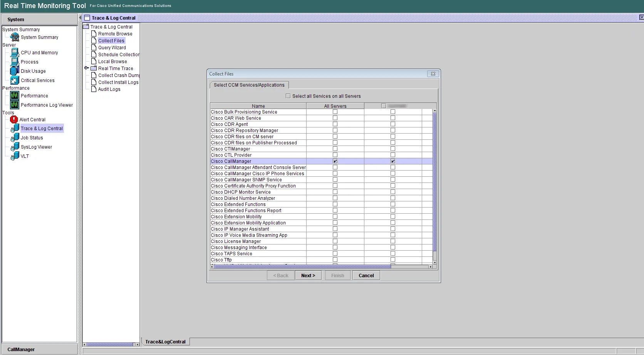
Task: Expand the Real Time Trace tree node
Action: point(87,68)
